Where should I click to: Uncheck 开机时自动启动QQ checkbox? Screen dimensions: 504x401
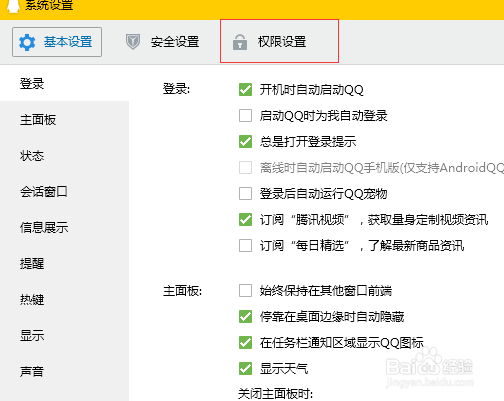coord(245,89)
